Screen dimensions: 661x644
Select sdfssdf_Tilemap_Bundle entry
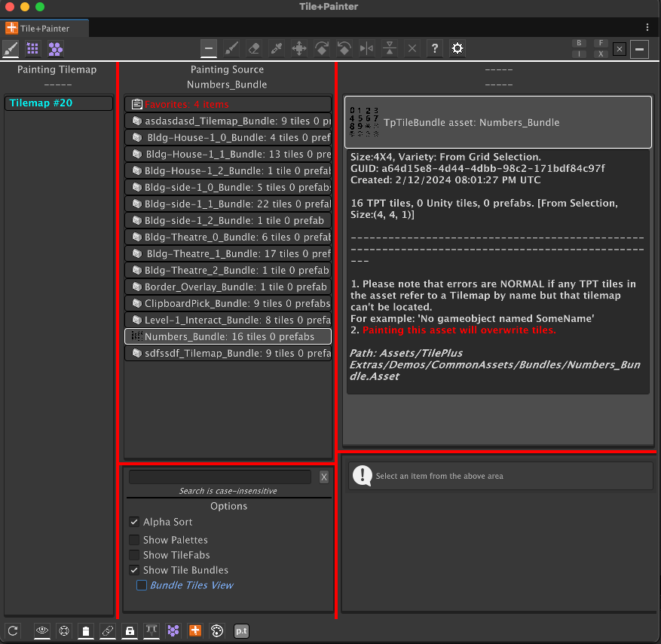click(x=228, y=353)
